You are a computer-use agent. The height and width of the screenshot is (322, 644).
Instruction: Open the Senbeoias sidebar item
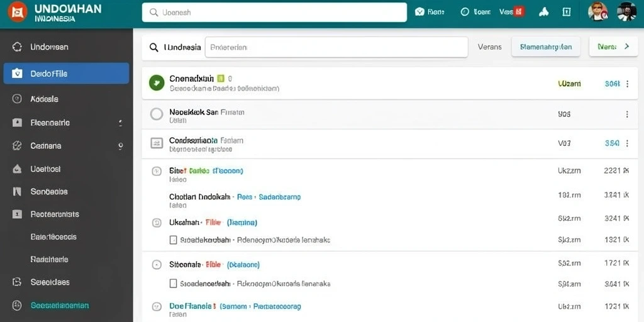(x=49, y=191)
